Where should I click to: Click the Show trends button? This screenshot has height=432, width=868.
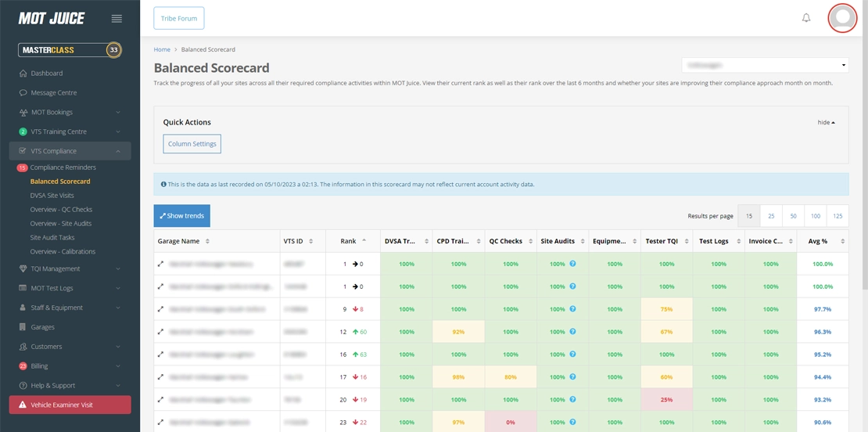click(x=182, y=216)
